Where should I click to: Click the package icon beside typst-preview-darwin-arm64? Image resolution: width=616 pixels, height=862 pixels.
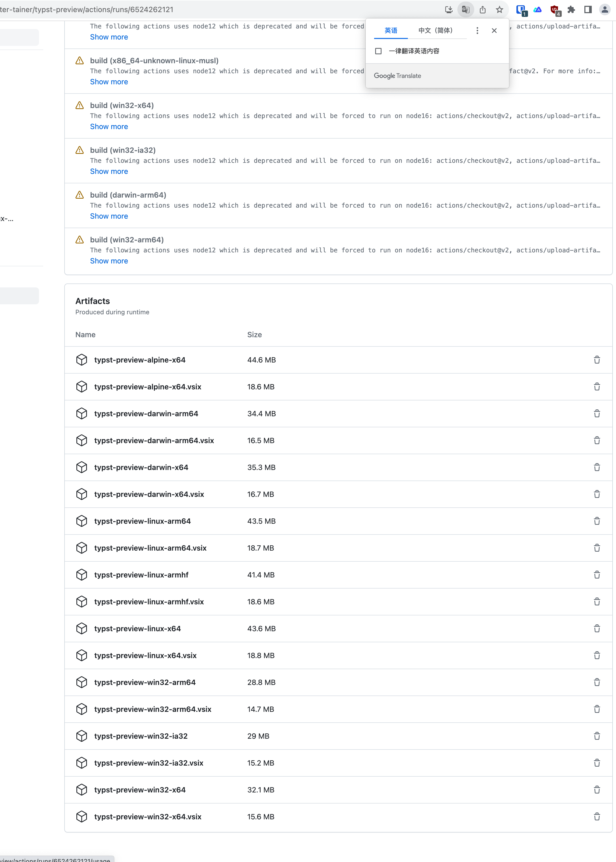point(82,413)
